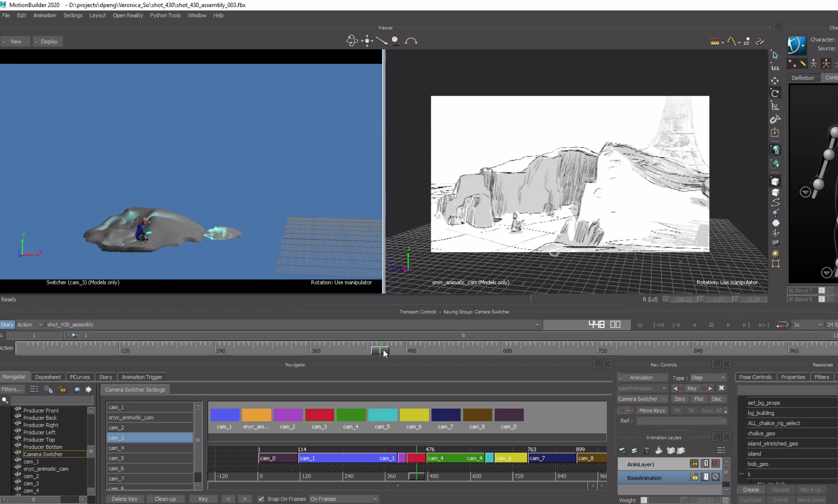Jump to the start of the take

(x=658, y=325)
